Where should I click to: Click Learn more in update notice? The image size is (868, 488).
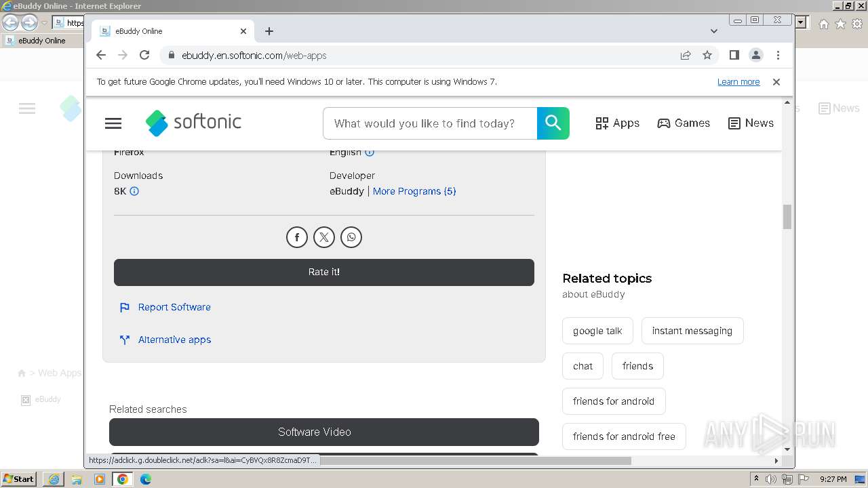738,82
